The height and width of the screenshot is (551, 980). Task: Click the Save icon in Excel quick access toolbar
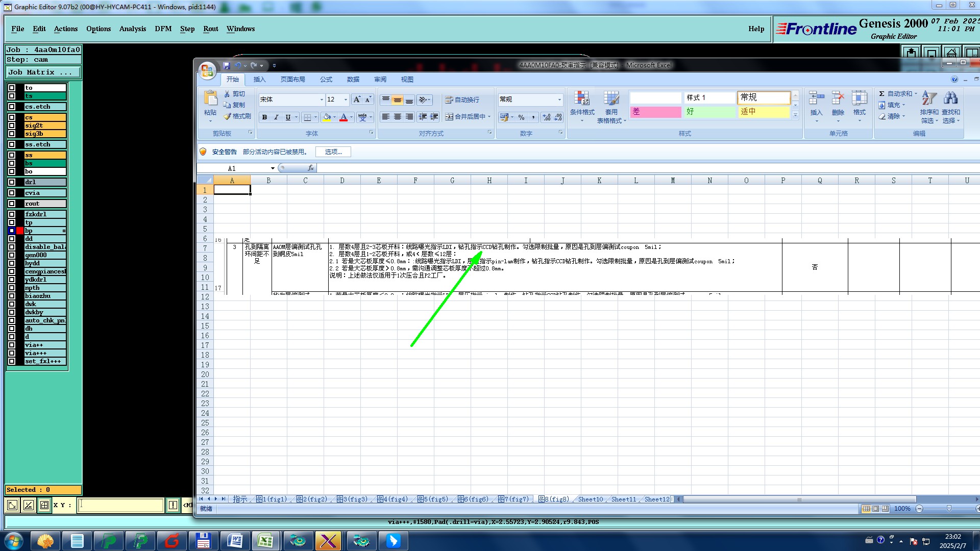point(227,65)
